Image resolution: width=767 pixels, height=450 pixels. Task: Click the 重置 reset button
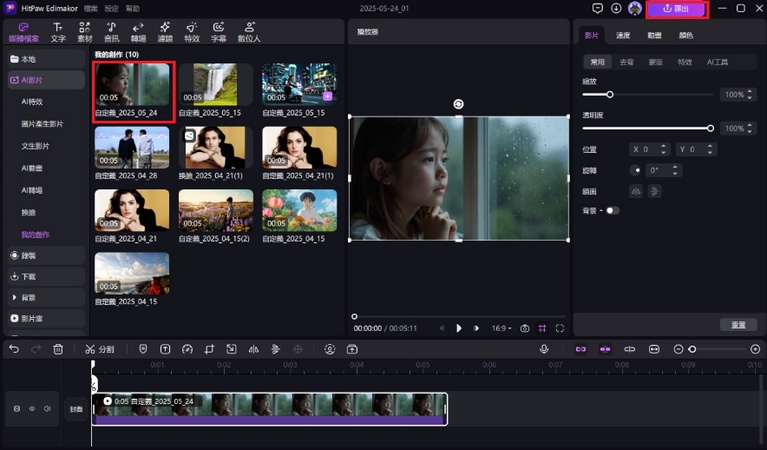(x=737, y=325)
